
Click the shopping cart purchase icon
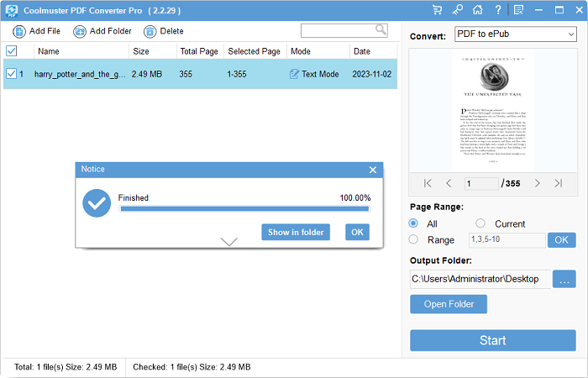click(438, 10)
